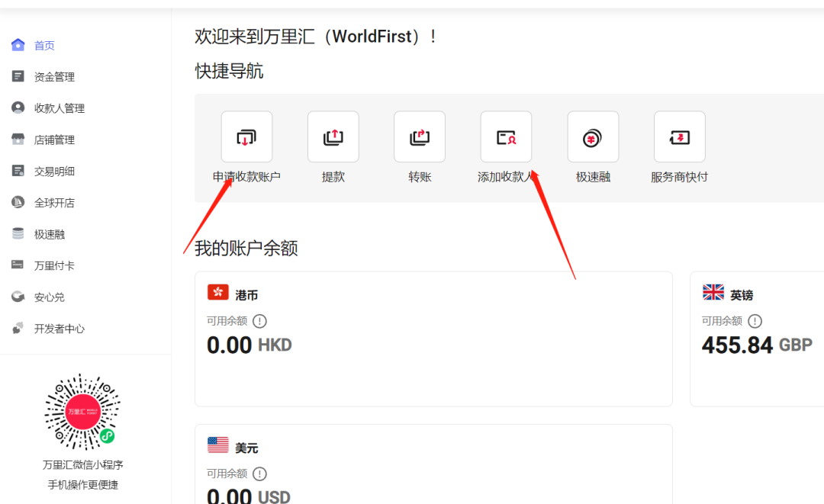Click the 极速融 sidebar stack icon
Image resolution: width=824 pixels, height=504 pixels.
(x=18, y=233)
